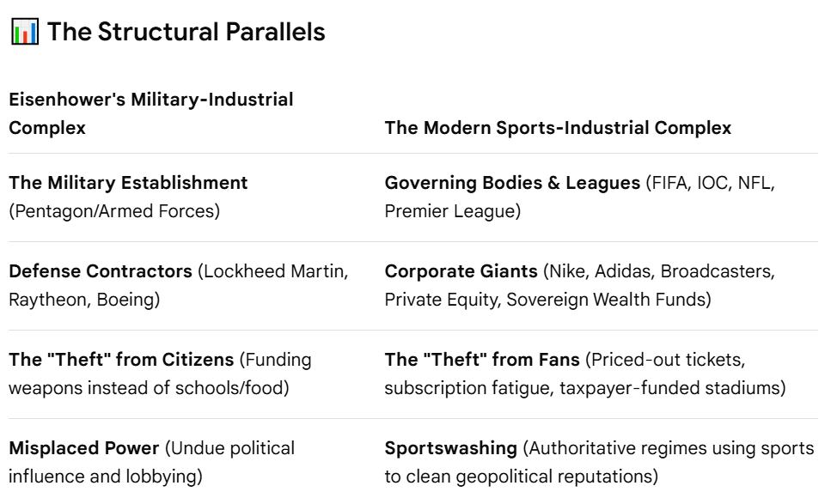Click the '(Pentagon/Armed Forces)' text
This screenshot has height=504, width=831.
click(x=114, y=211)
